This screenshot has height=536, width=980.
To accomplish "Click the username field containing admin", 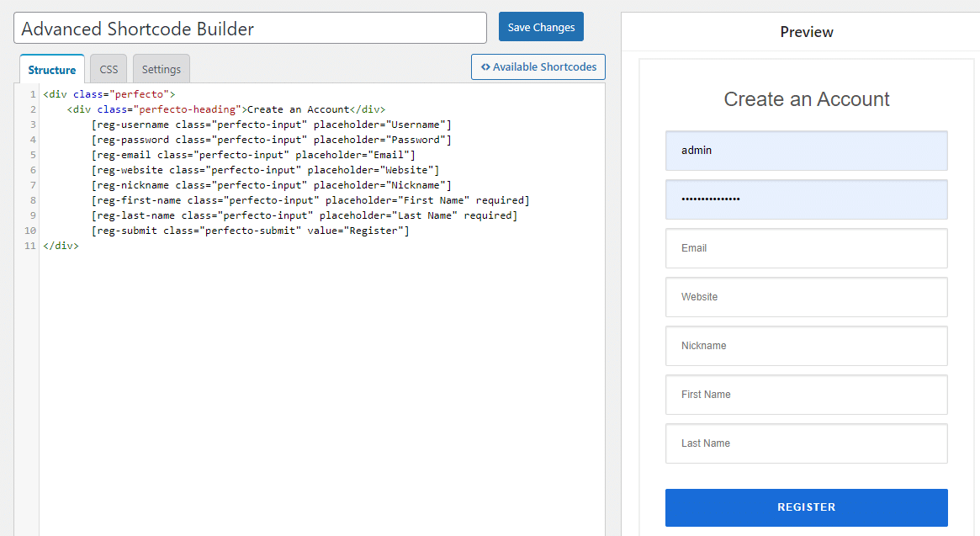I will (806, 151).
